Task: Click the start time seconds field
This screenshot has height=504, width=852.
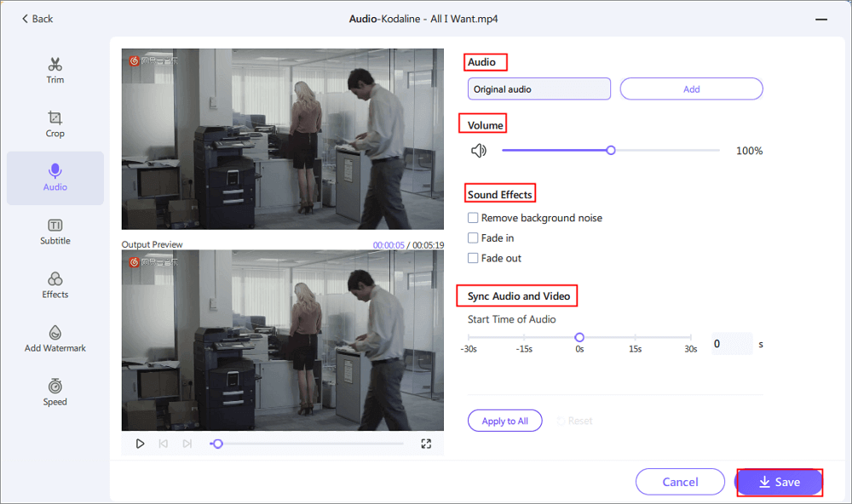Action: (x=733, y=344)
